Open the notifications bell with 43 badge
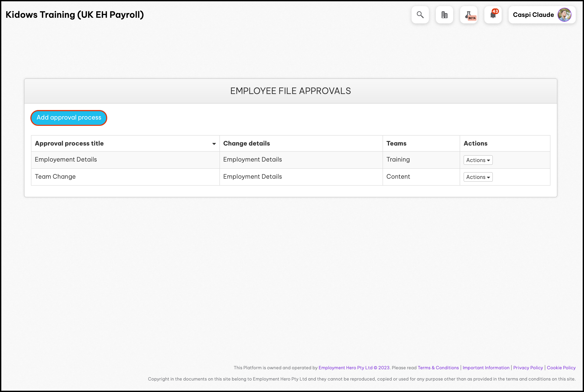Image resolution: width=584 pixels, height=392 pixels. [493, 15]
